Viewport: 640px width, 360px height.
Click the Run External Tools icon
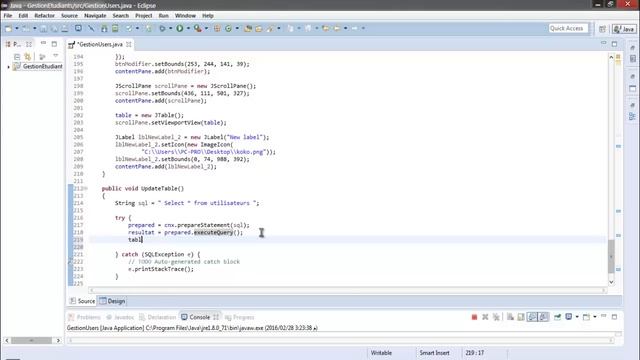tap(198, 29)
